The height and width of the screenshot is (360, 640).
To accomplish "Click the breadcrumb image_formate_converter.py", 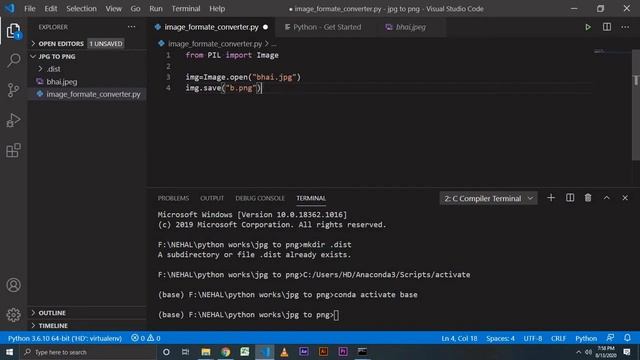I will 215,44.
